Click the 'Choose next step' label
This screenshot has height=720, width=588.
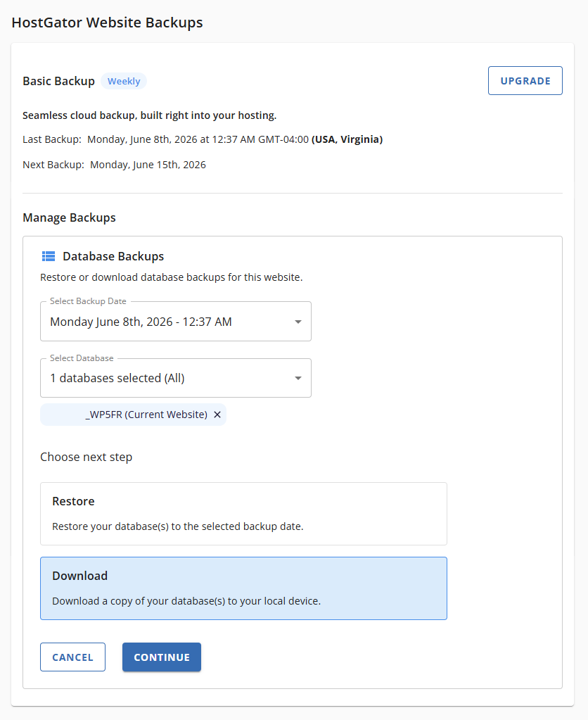click(87, 457)
